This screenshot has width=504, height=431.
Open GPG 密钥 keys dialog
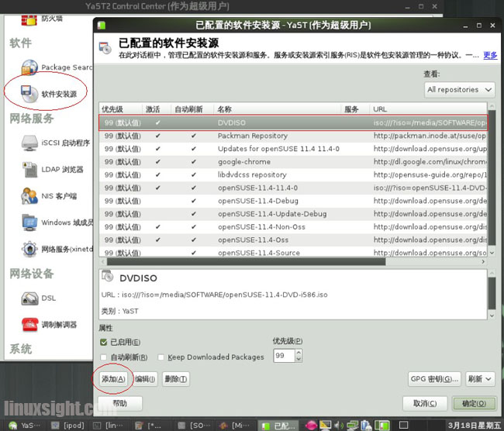pos(434,379)
